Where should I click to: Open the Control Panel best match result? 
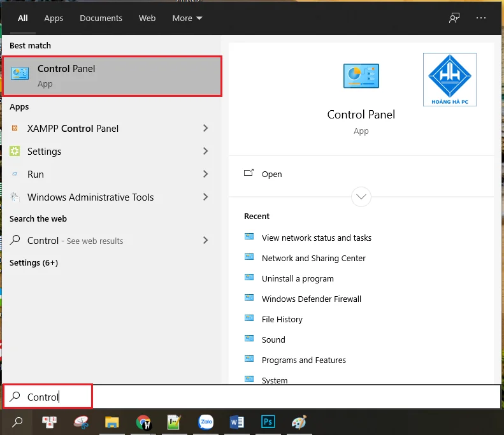pos(112,76)
